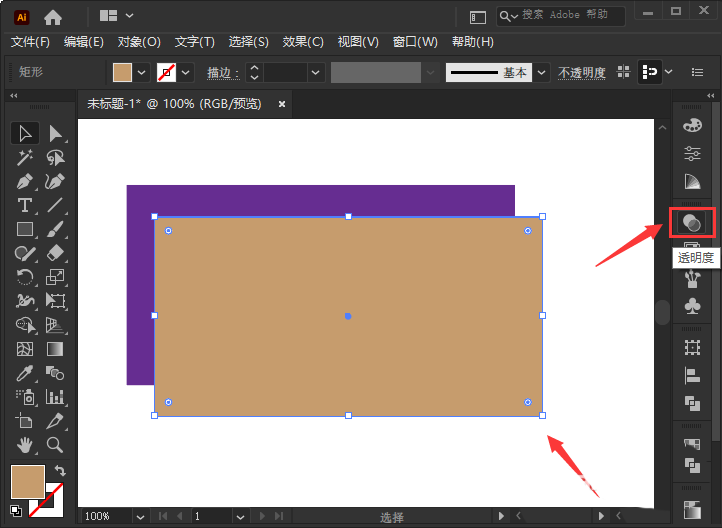The width and height of the screenshot is (722, 528).
Task: Expand the left toolbar double-arrow
Action: coord(14,96)
